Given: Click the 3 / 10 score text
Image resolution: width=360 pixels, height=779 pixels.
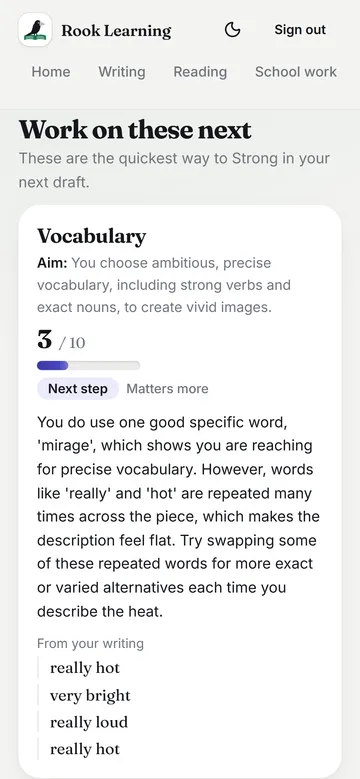Looking at the screenshot, I should click(x=61, y=341).
